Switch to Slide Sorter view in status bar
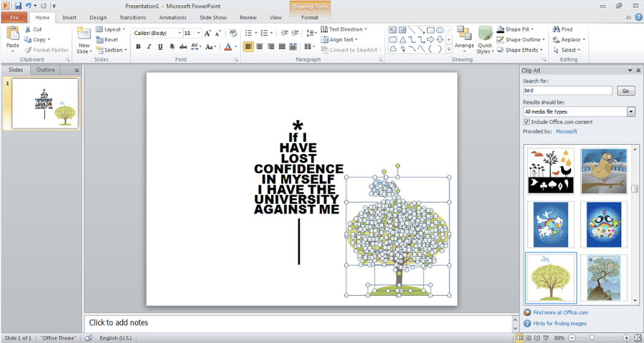The width and height of the screenshot is (644, 343). [x=528, y=338]
